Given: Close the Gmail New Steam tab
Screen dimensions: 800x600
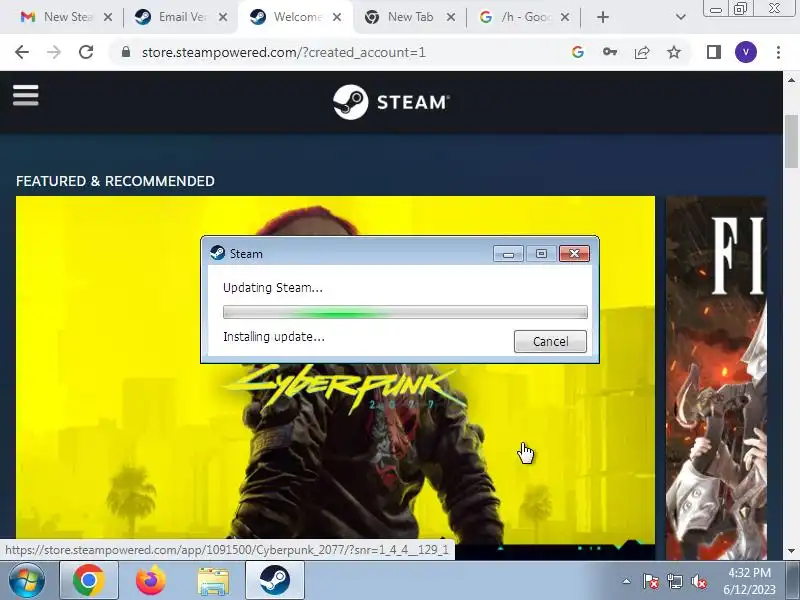Looking at the screenshot, I should (108, 17).
